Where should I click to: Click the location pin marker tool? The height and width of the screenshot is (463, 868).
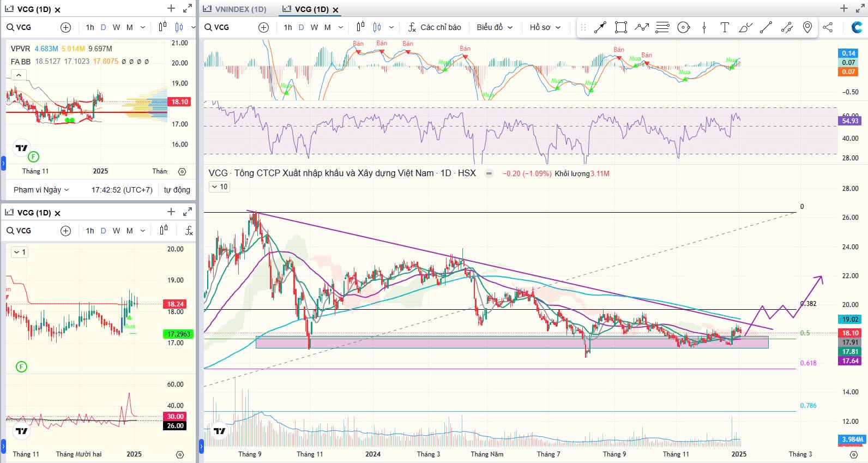point(807,27)
